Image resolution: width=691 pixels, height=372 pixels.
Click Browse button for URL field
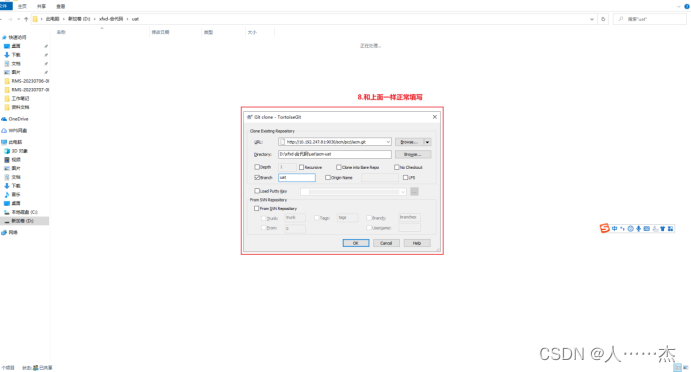coord(409,142)
